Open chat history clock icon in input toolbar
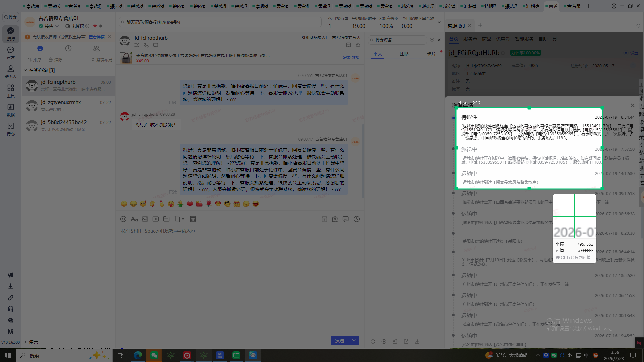 click(357, 219)
